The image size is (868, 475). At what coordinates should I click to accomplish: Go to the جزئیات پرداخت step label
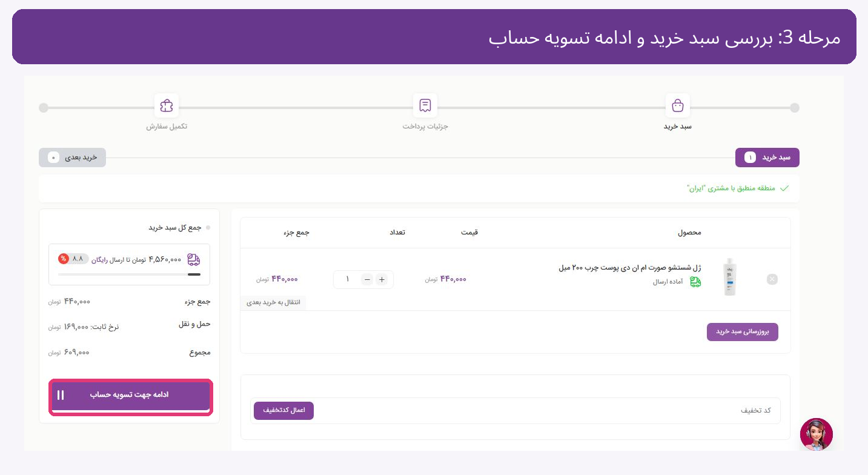coord(425,127)
